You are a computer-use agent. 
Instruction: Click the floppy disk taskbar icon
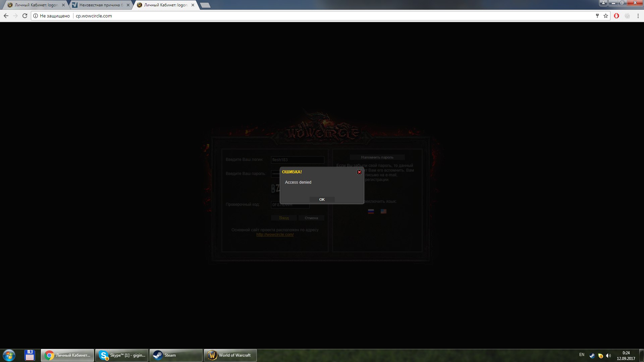pyautogui.click(x=30, y=355)
